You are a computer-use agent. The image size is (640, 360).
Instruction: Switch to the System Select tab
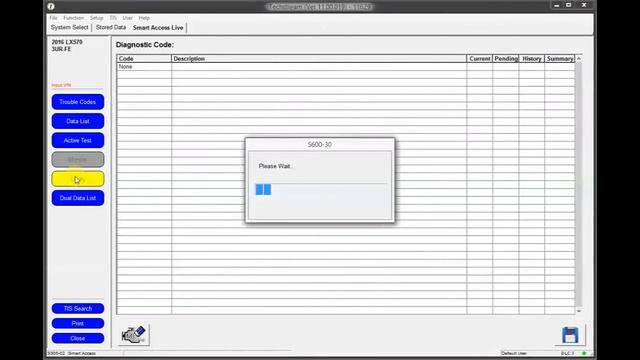[x=69, y=27]
